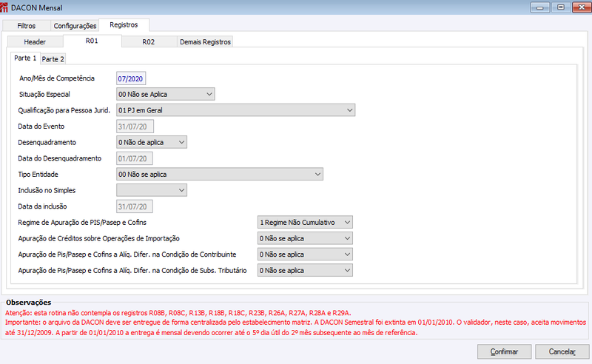This screenshot has width=592, height=364.
Task: Open Alíq. Difer. Condição de Subs. Tributário dropdown
Action: 305,270
